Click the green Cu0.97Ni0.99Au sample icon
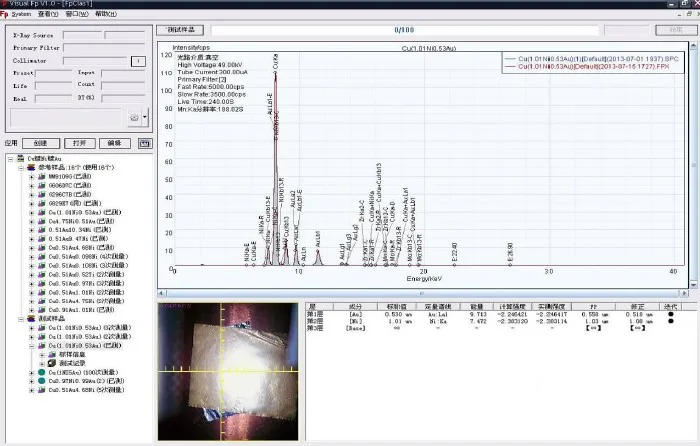The image size is (700, 446). click(41, 382)
